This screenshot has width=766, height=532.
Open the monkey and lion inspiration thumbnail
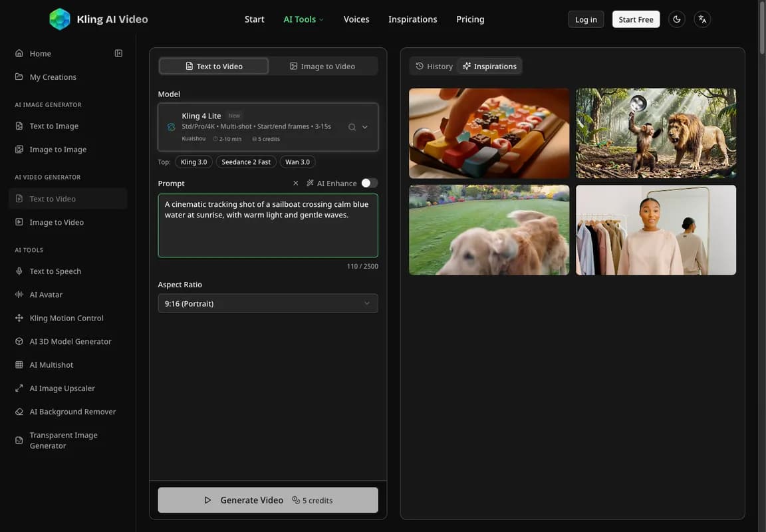(656, 133)
